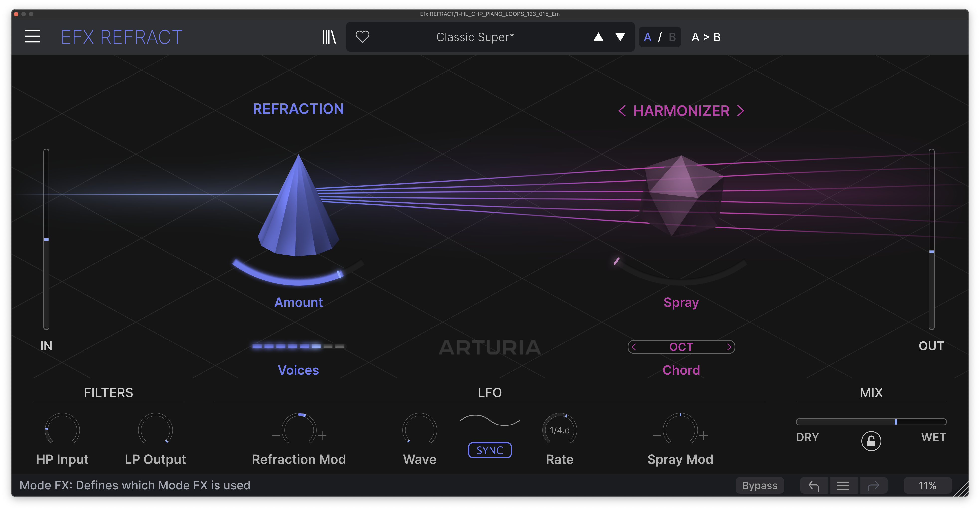Image resolution: width=980 pixels, height=510 pixels.
Task: Open the undo history list icon
Action: [x=843, y=485]
